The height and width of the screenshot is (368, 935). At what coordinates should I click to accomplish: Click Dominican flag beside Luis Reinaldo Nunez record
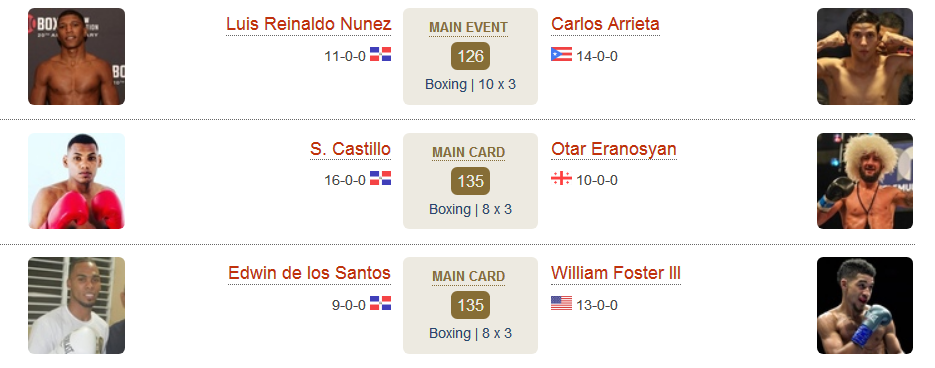click(380, 54)
